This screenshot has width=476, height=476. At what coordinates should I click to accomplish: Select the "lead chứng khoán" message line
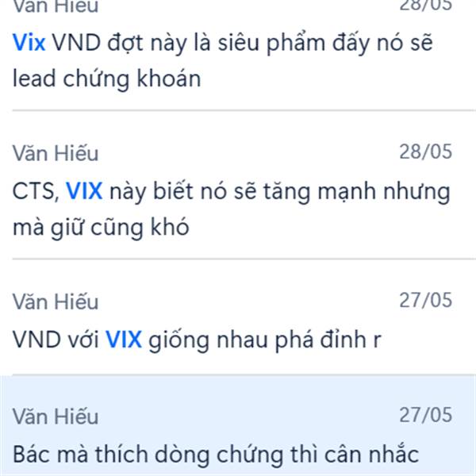(106, 79)
